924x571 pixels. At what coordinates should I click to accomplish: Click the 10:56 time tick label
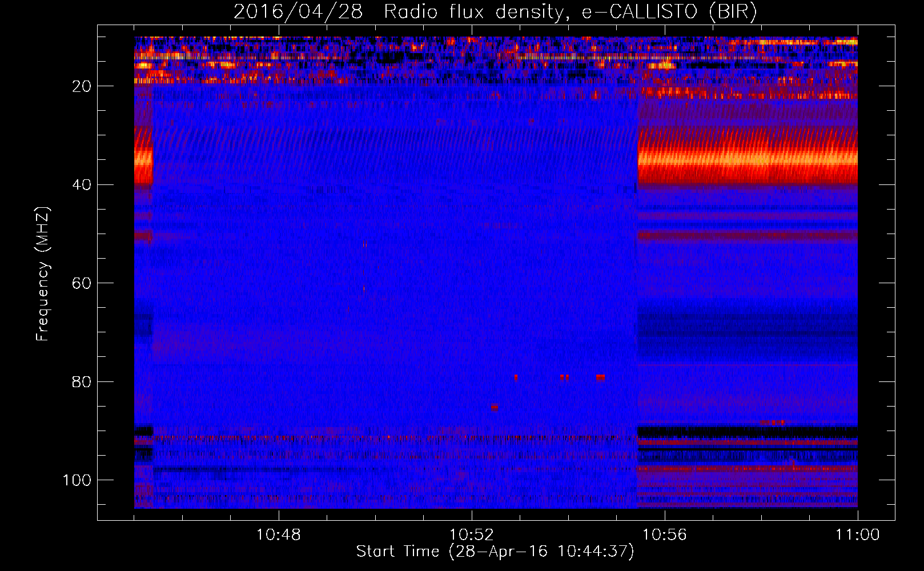coord(664,535)
